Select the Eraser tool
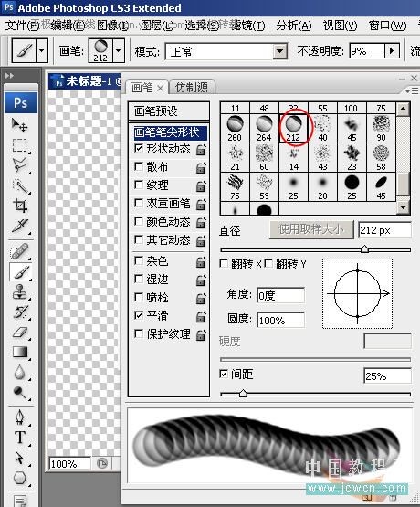420x507 pixels. 20,333
